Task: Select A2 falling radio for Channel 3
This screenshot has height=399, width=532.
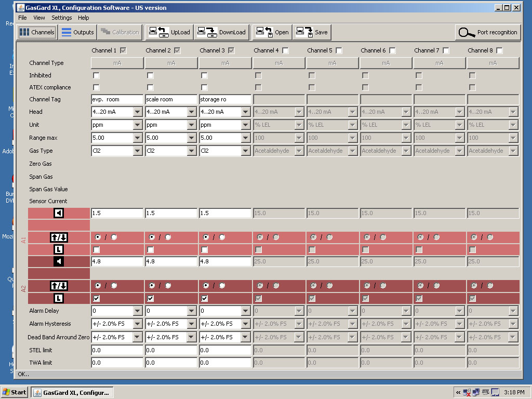Action: [x=222, y=286]
